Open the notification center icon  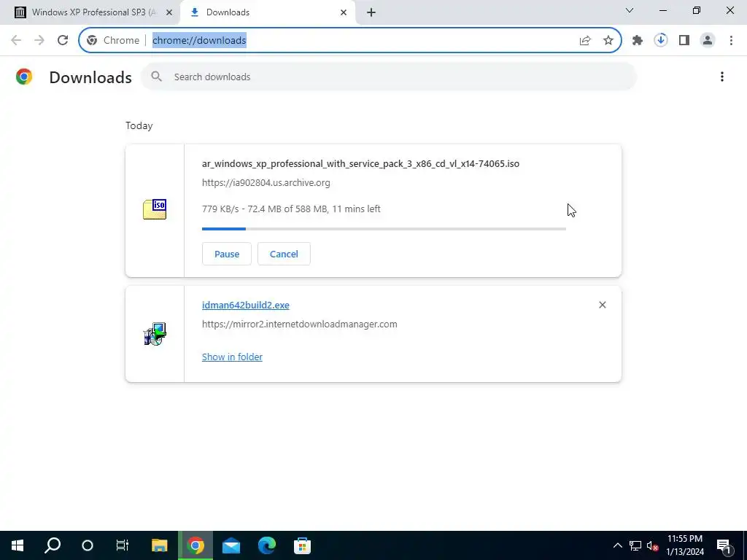724,546
